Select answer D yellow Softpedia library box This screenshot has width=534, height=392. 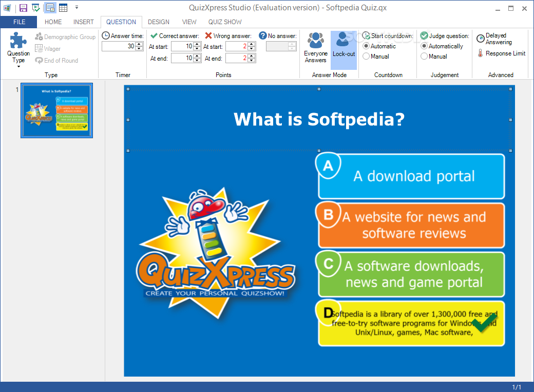click(x=411, y=323)
